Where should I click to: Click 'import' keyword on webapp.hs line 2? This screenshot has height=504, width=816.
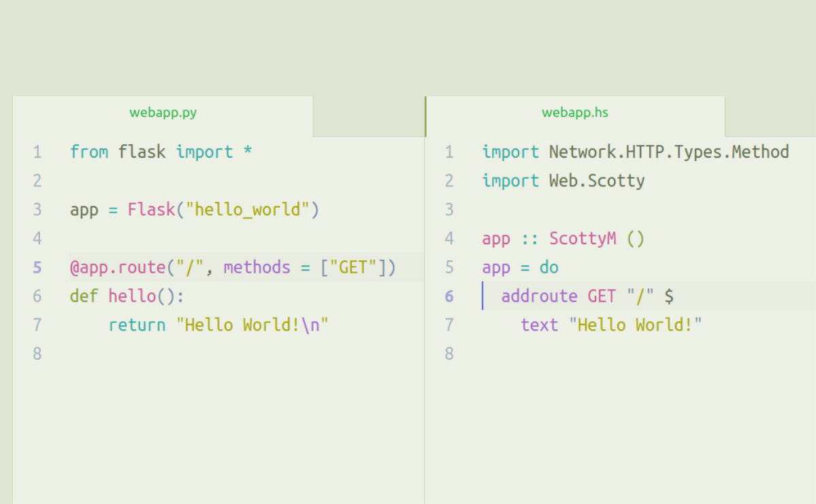510,181
